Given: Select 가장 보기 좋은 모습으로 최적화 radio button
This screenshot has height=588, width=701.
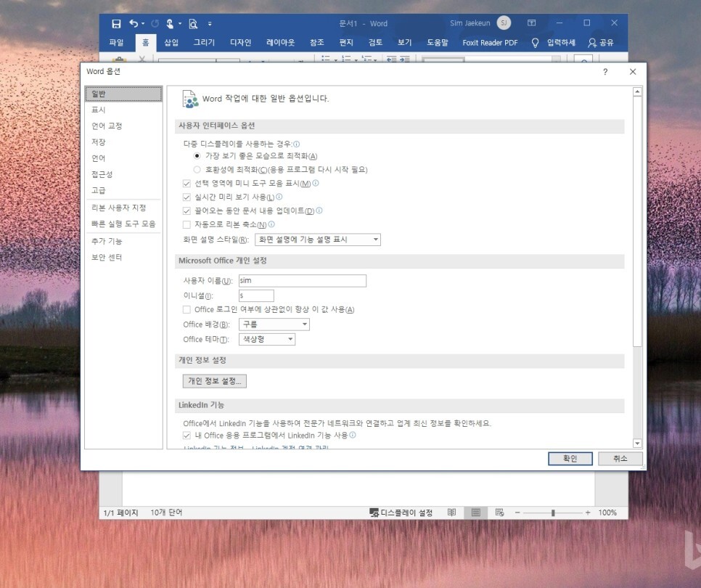Looking at the screenshot, I should click(197, 156).
